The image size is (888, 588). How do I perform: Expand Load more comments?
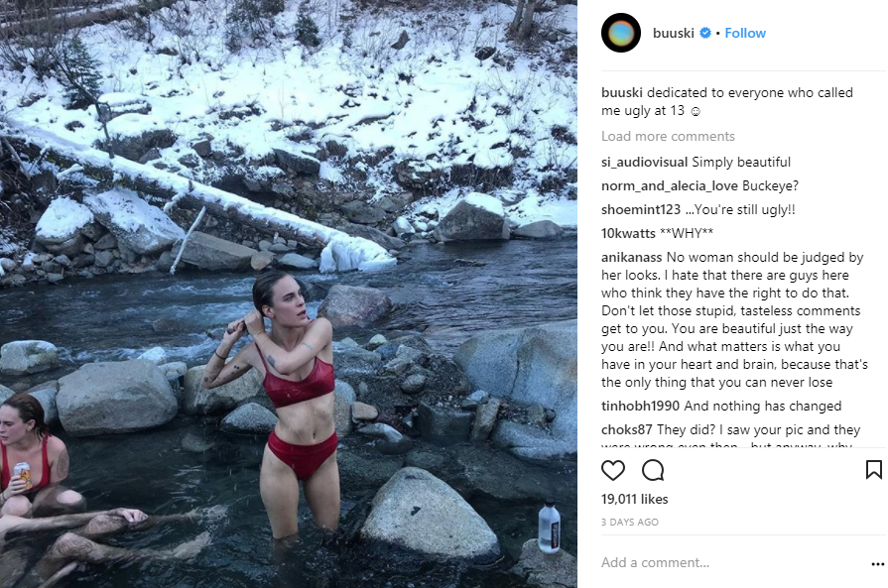(x=668, y=136)
